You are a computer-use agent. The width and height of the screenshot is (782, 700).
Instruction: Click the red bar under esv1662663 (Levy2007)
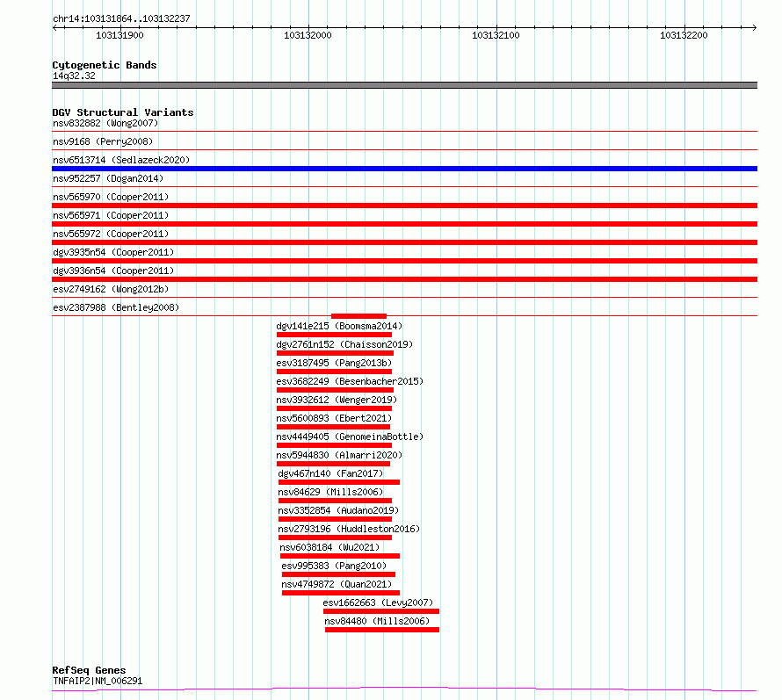[381, 611]
